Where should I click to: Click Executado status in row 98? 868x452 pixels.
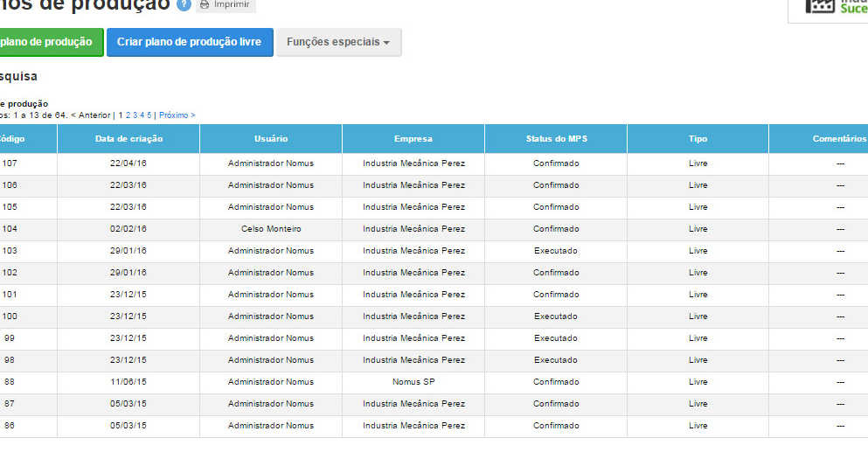[556, 360]
